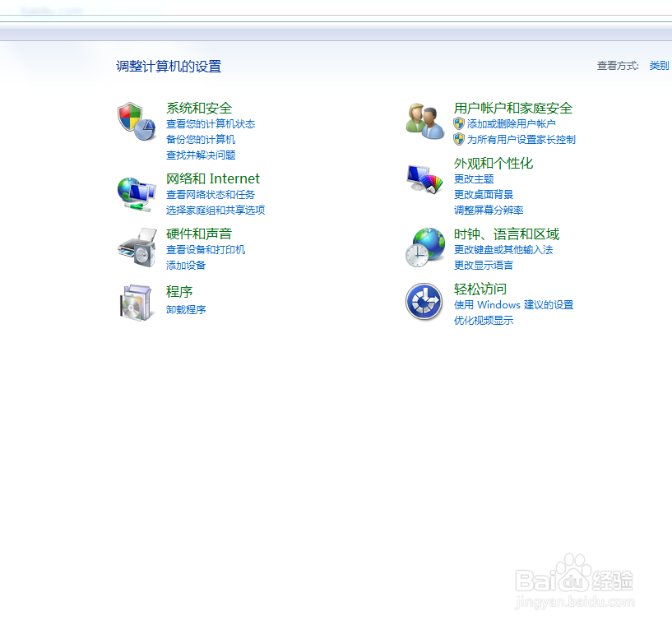Select 选择家庭组和共享选项
Viewport: 672px width, 625px height.
coord(217,210)
